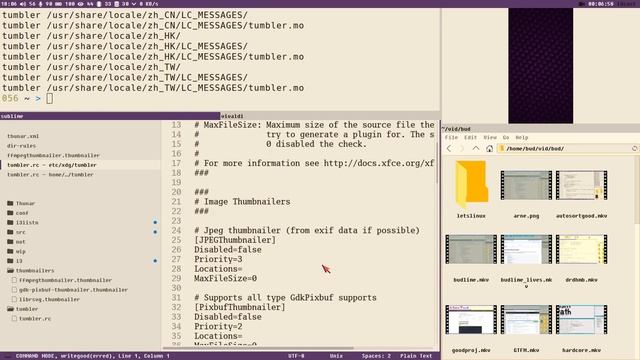Select the autosortgood.mkv thumbnail
This screenshot has height=360, width=640.
pyautogui.click(x=581, y=185)
